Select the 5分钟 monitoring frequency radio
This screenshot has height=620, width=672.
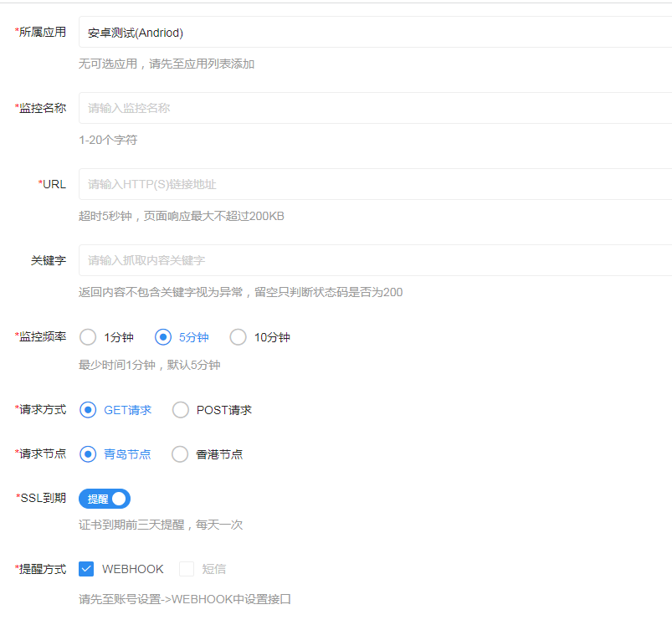163,337
